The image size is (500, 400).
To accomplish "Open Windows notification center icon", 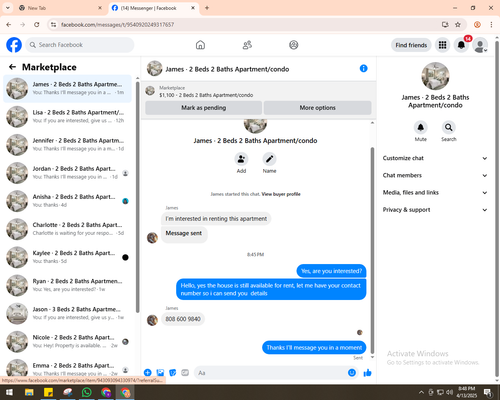I will (488, 392).
